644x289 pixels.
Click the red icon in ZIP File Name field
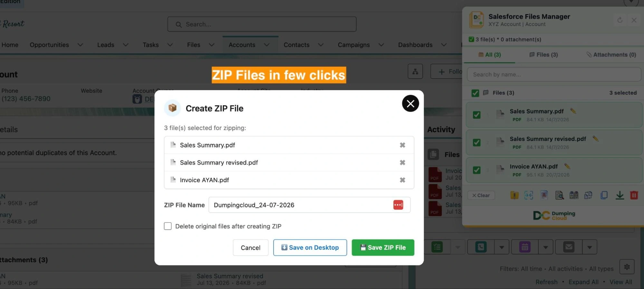tap(398, 205)
